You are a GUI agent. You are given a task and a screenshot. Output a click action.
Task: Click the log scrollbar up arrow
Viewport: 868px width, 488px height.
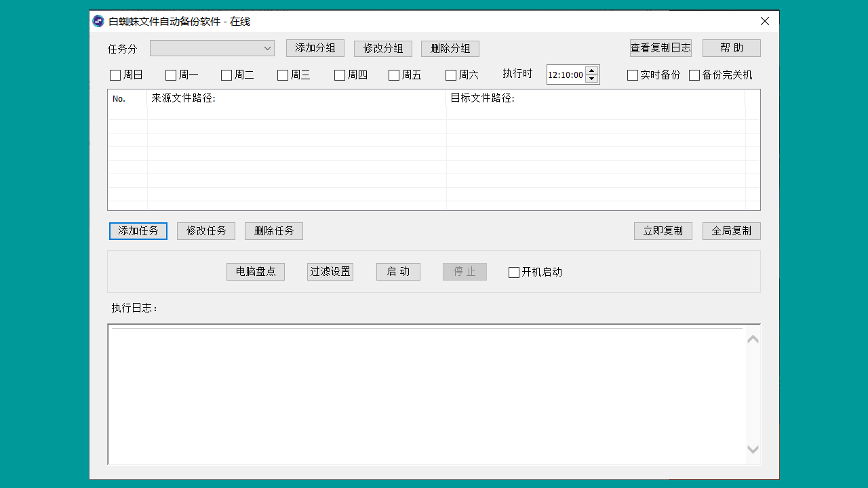click(x=753, y=339)
